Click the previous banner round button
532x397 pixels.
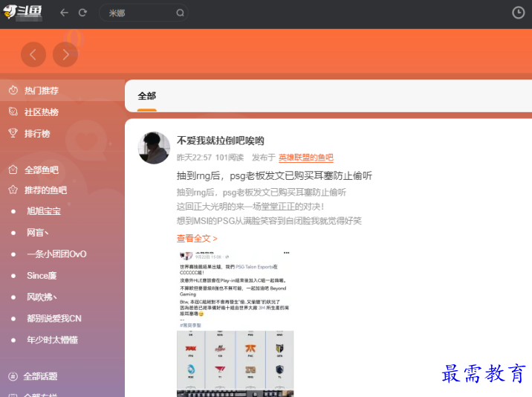(33, 54)
